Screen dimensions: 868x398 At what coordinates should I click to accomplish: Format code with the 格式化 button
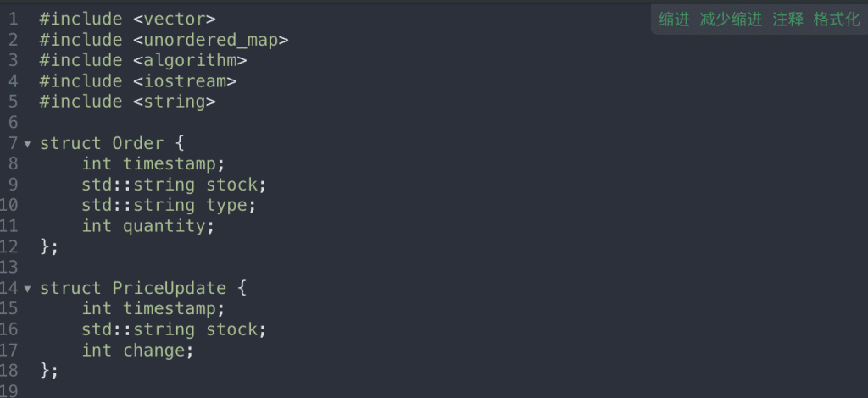[x=836, y=19]
